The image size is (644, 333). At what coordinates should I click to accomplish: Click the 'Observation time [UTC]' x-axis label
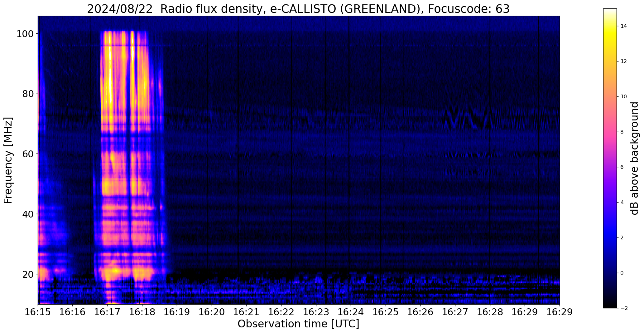[298, 324]
